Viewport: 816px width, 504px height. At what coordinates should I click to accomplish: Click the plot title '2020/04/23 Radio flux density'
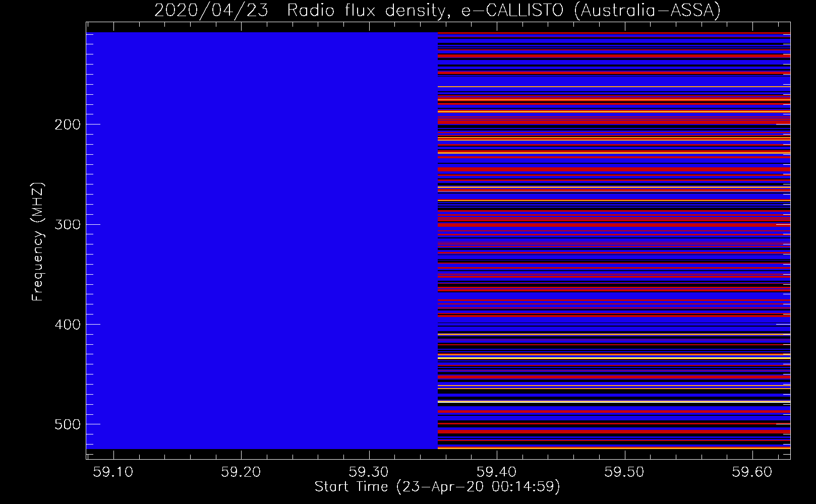click(x=437, y=10)
